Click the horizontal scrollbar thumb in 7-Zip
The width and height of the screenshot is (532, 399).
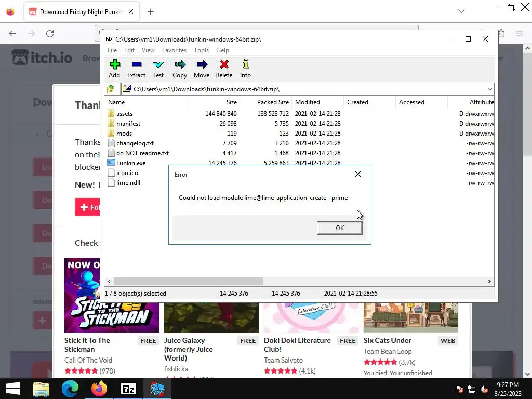(188, 281)
